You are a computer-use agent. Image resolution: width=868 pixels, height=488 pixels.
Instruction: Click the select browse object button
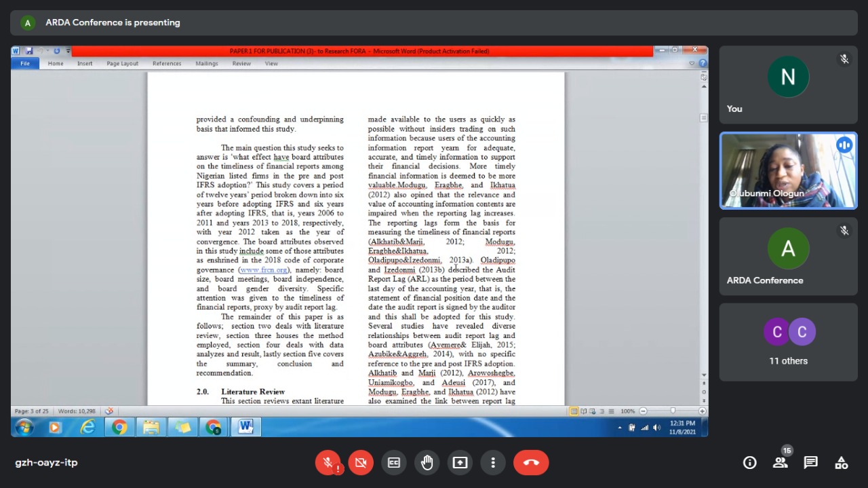click(x=704, y=392)
